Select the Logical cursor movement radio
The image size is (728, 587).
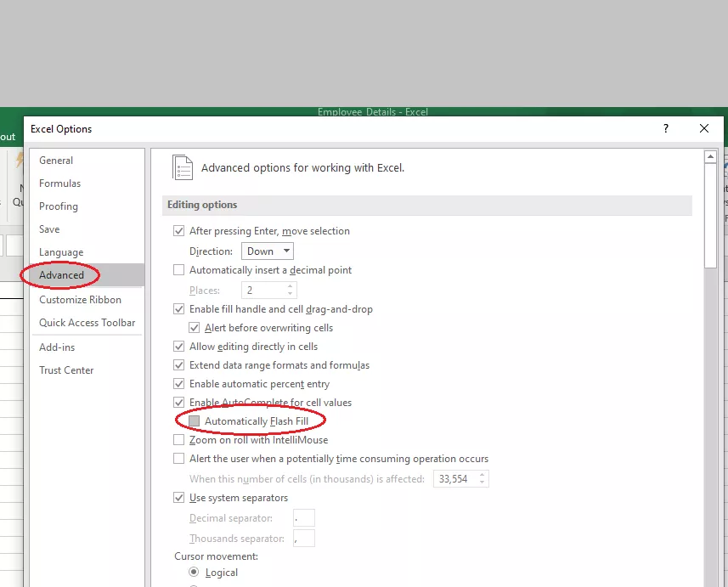tap(194, 573)
